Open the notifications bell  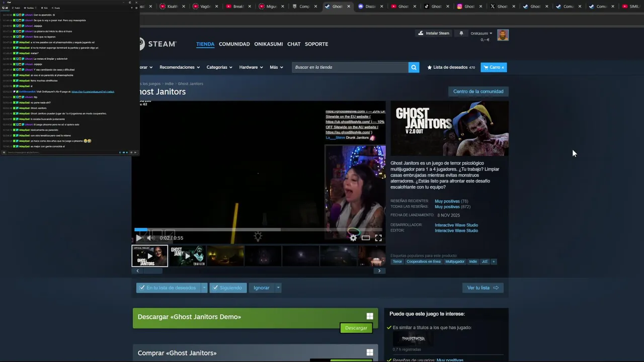click(461, 33)
